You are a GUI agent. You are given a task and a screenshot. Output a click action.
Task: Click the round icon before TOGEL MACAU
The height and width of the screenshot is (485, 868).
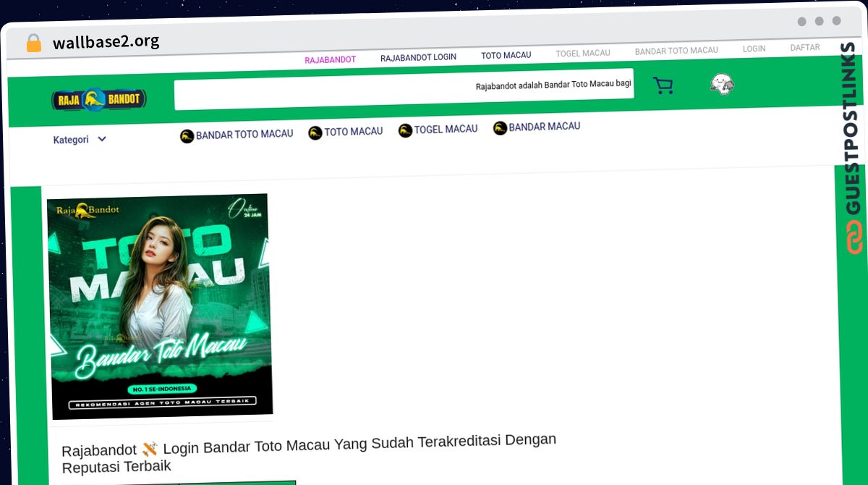[x=405, y=130]
